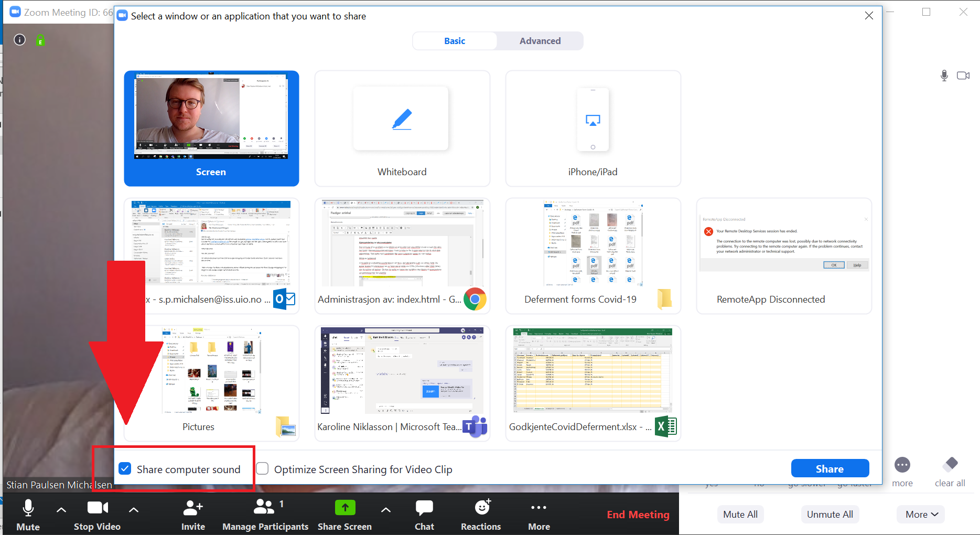
Task: Enable Optimize Screen Sharing for Video Clip
Action: tap(262, 469)
